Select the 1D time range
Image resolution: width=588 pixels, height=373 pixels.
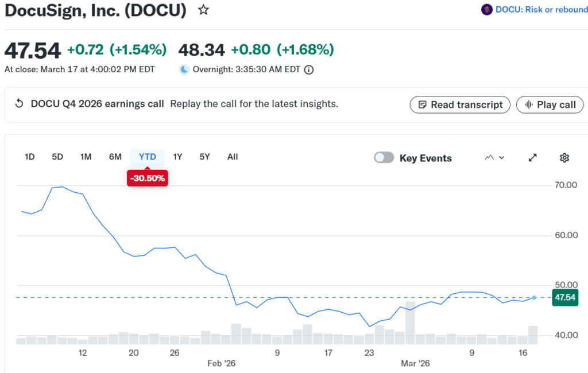30,157
